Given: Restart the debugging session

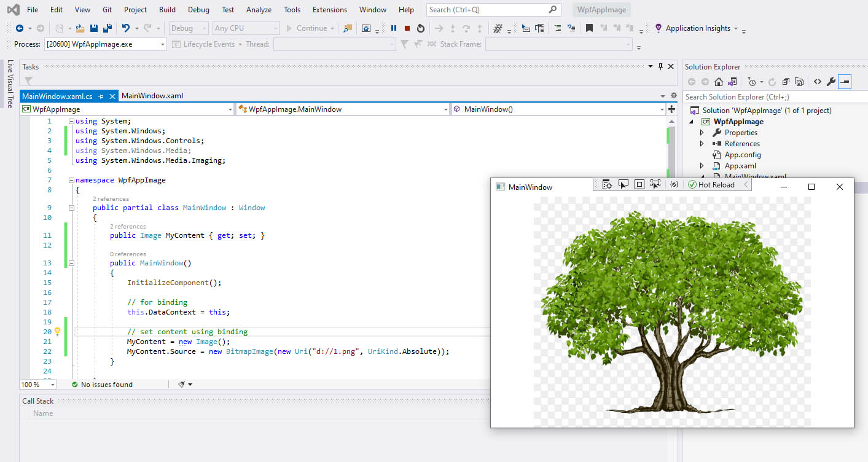Looking at the screenshot, I should point(421,28).
